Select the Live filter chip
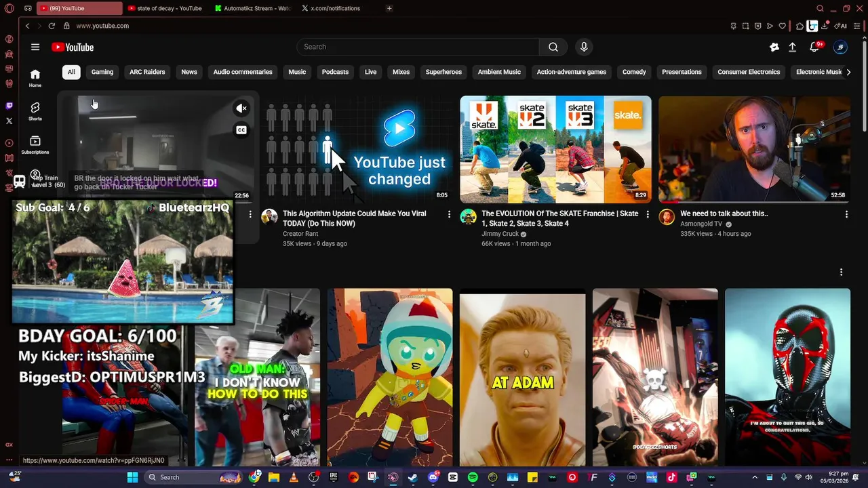Viewport: 868px width, 488px height. pos(370,72)
